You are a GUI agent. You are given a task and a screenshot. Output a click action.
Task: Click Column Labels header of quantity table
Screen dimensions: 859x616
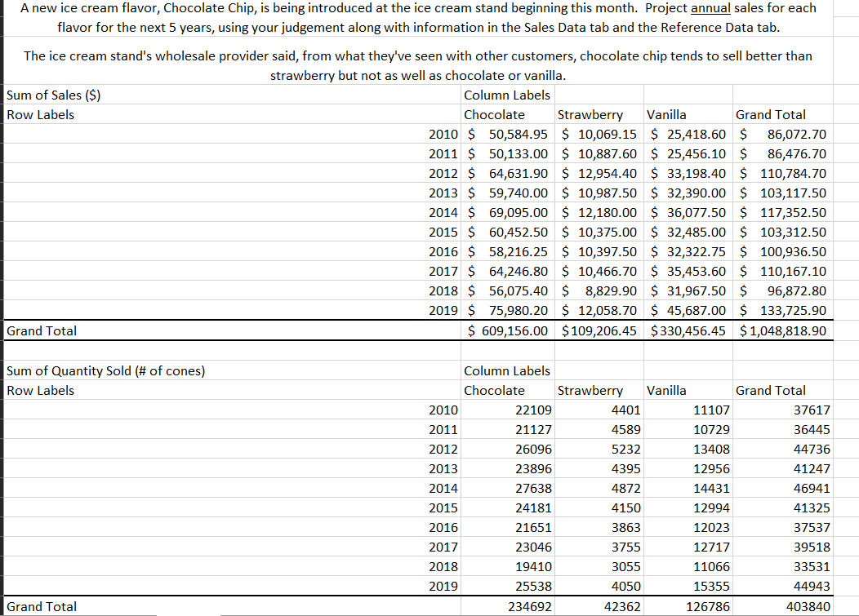(x=507, y=370)
